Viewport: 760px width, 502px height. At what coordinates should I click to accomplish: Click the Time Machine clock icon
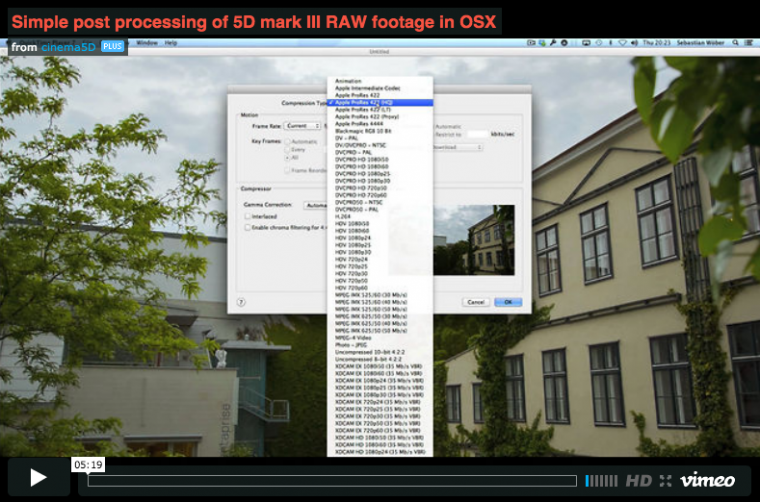click(599, 43)
